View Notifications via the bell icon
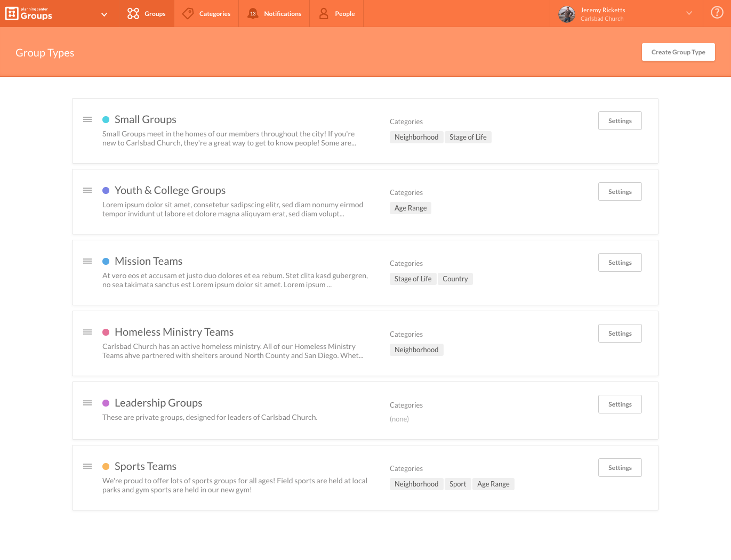Screen dimensions: 731x560 253,13
